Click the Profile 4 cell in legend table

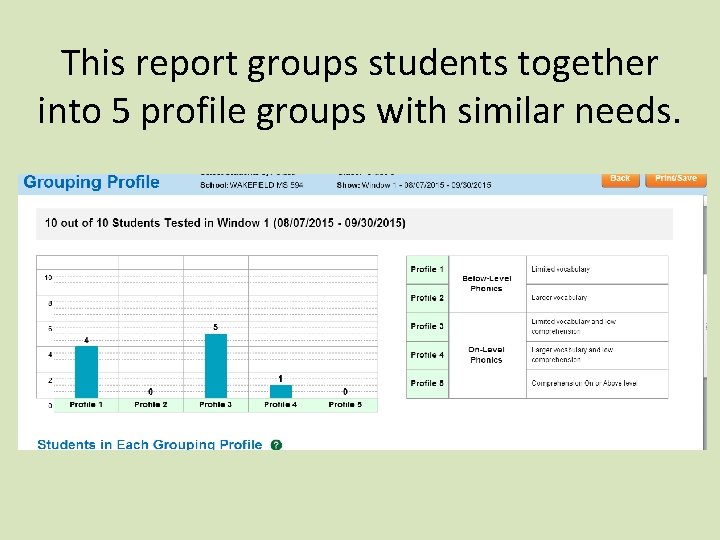427,355
